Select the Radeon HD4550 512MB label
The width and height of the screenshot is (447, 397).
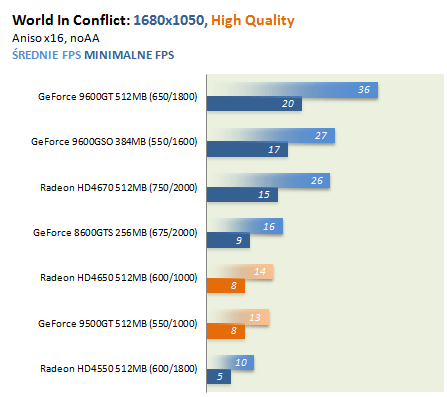tap(119, 369)
